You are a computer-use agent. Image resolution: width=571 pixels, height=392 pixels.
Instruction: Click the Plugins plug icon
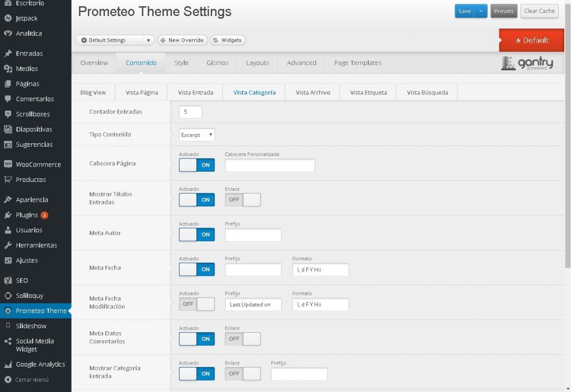[x=8, y=215]
